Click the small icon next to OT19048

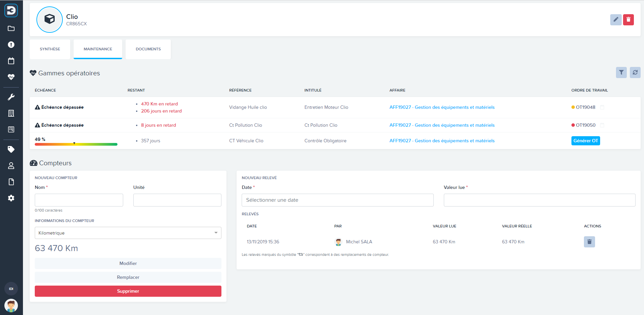[x=602, y=107]
